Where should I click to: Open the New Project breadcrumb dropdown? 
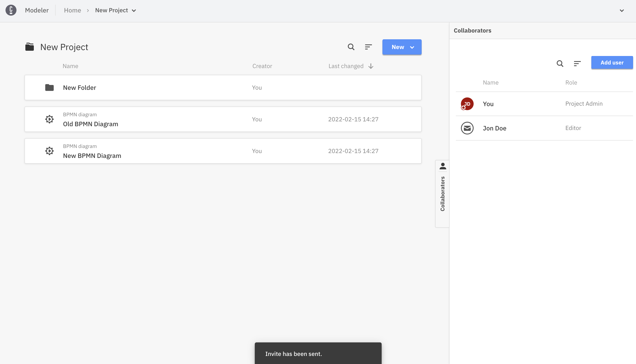pyautogui.click(x=134, y=11)
